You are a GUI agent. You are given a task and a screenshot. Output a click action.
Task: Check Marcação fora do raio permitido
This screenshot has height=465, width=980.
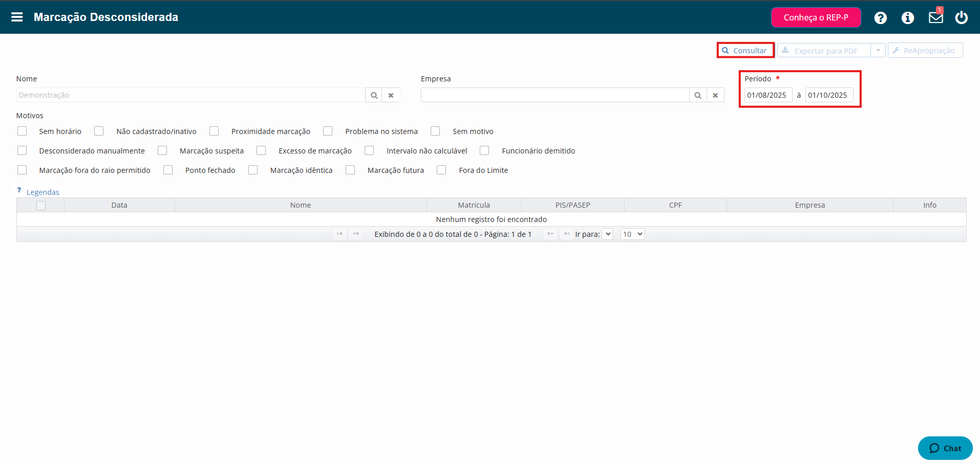22,170
